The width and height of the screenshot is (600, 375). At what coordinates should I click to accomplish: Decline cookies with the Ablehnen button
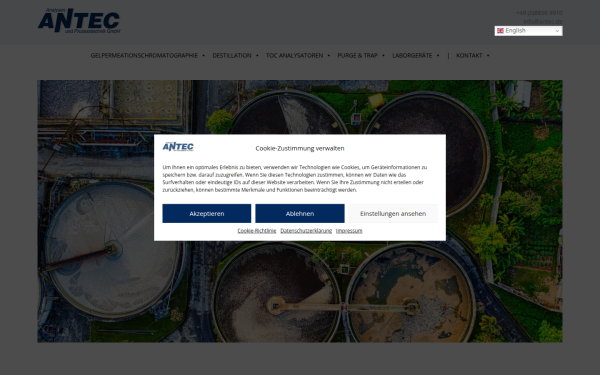[300, 214]
